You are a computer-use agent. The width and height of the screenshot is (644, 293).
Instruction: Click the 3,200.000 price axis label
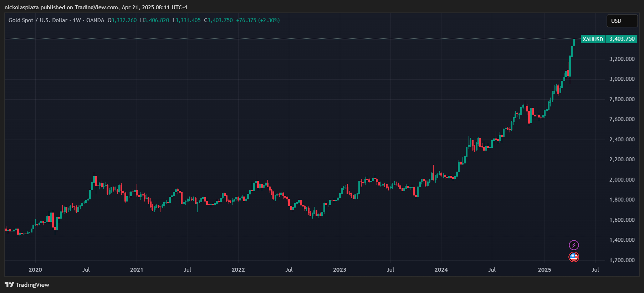pos(622,59)
